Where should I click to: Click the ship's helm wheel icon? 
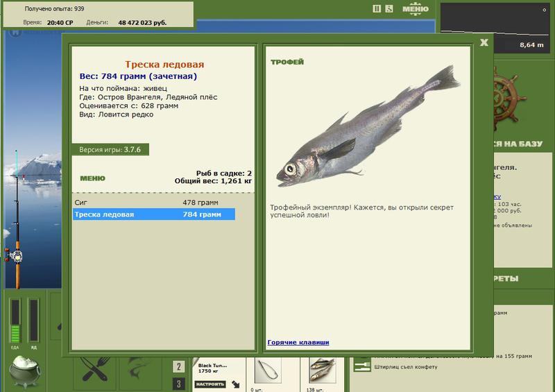(x=508, y=97)
